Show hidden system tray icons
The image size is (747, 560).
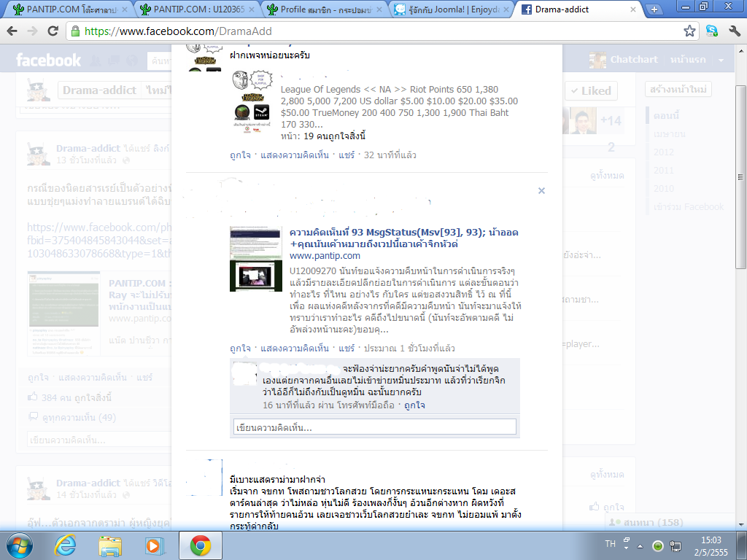pyautogui.click(x=640, y=545)
